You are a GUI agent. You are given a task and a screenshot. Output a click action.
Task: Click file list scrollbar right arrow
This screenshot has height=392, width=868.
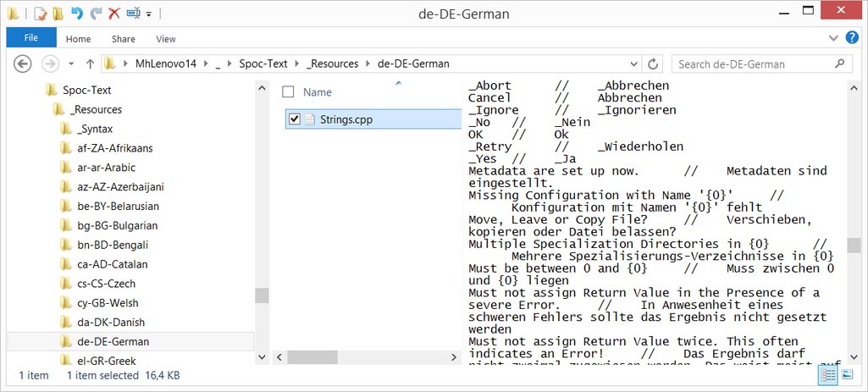(x=454, y=356)
